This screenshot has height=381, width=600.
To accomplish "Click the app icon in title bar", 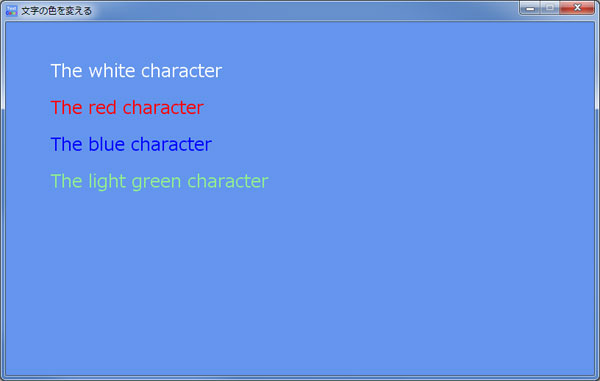I will (x=11, y=11).
